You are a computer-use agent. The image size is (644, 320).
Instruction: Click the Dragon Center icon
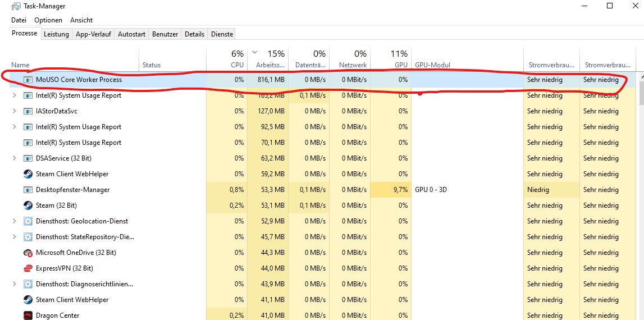(28, 316)
